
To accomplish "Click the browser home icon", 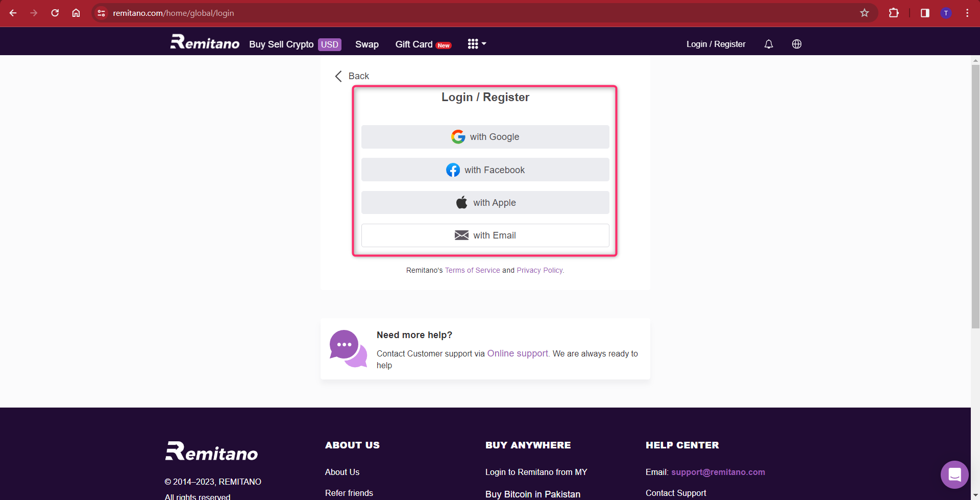I will pos(76,13).
